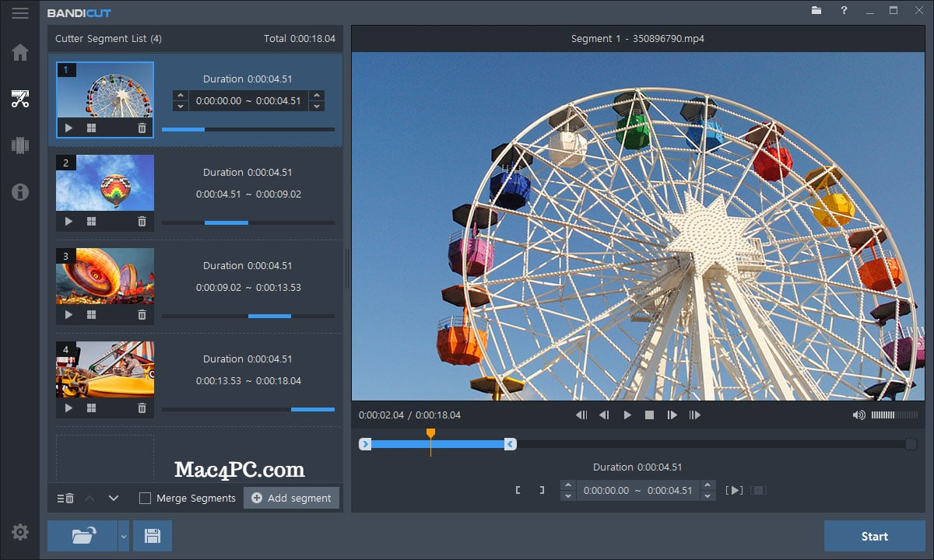Image resolution: width=934 pixels, height=560 pixels.
Task: Click the timeline start handle
Action: coord(365,444)
